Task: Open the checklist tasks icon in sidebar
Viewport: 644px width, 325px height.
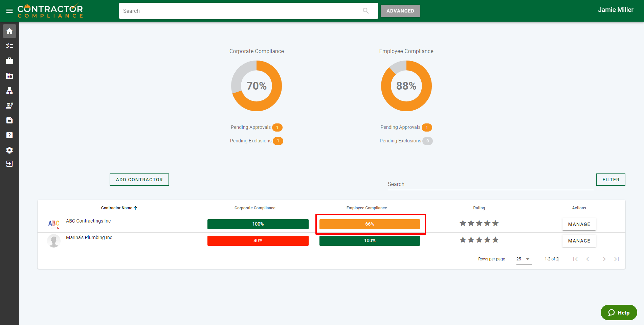Action: click(x=9, y=46)
